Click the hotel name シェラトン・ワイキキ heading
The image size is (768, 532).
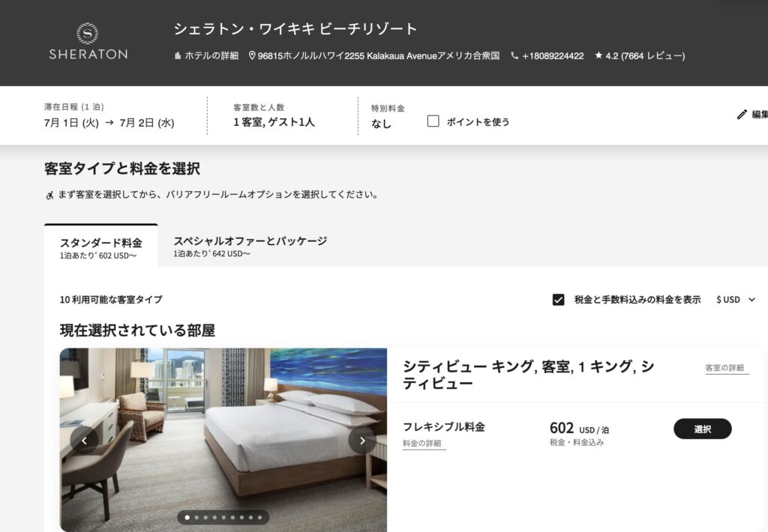tap(295, 29)
